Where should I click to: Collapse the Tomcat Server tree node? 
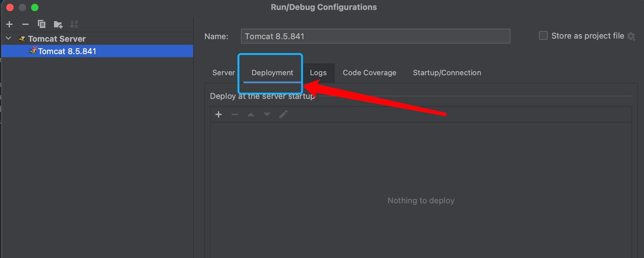tap(9, 38)
